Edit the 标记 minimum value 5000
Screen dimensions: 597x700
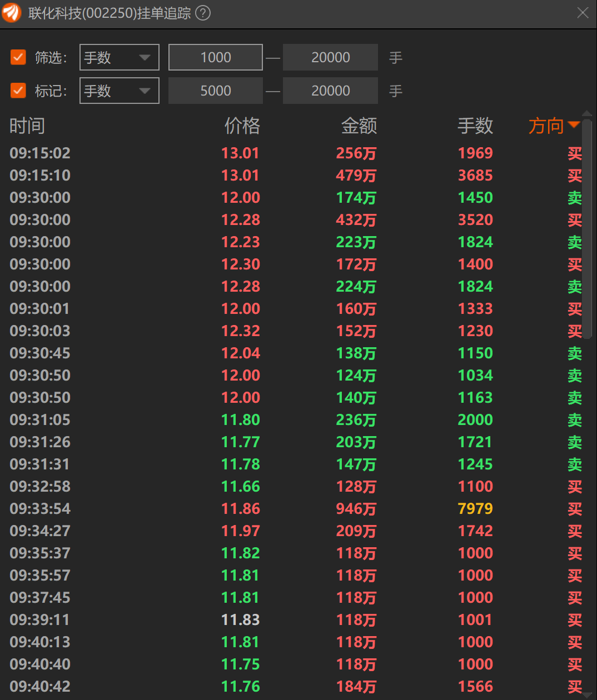click(x=216, y=91)
